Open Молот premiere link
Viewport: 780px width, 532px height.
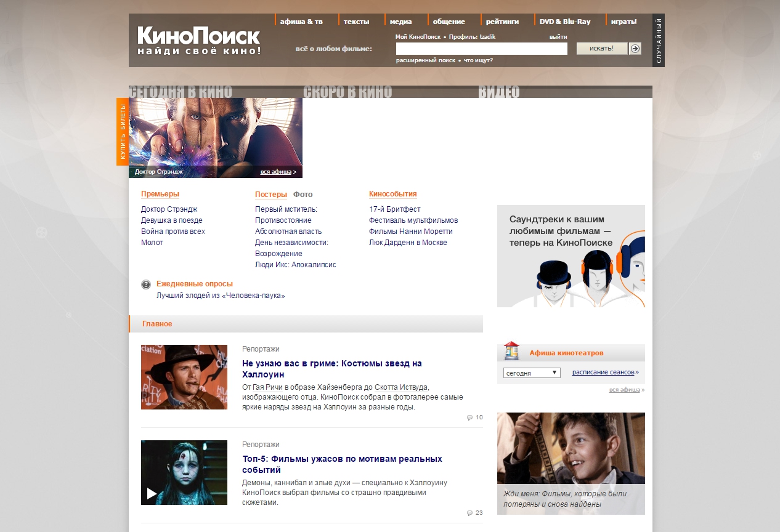152,243
